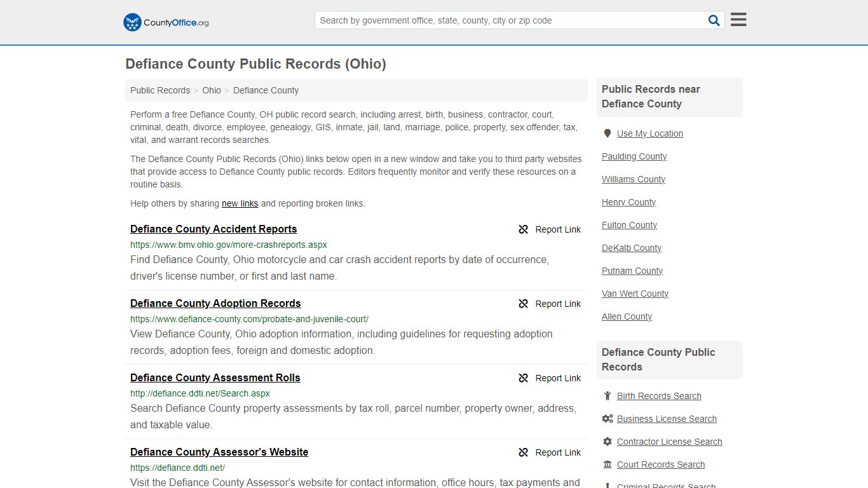Click the broken-link icon for Assessment Rolls
This screenshot has height=488, width=868.
(524, 378)
